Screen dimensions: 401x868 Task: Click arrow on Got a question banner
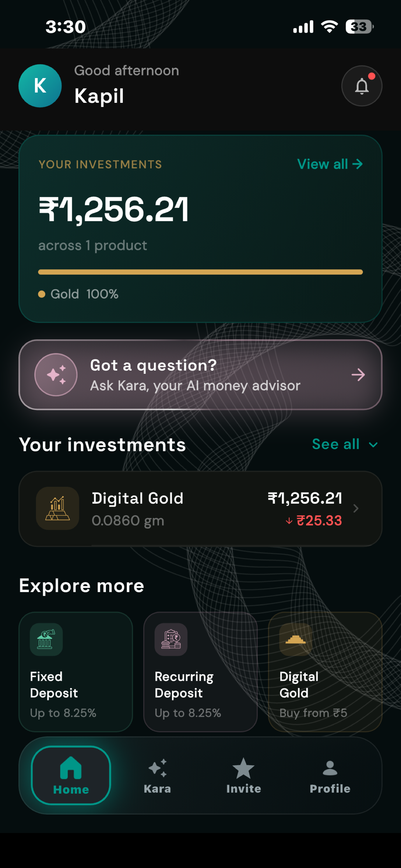[x=358, y=375]
